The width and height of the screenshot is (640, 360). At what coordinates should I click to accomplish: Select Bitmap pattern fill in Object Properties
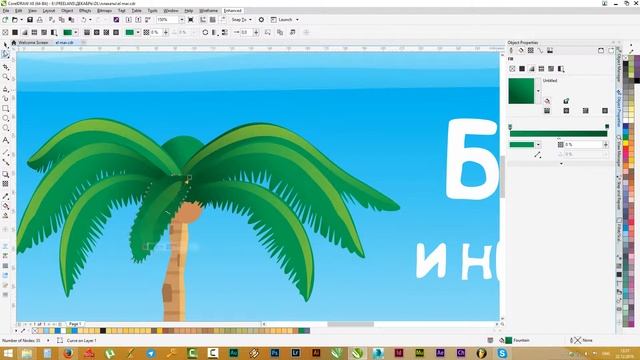[551, 69]
